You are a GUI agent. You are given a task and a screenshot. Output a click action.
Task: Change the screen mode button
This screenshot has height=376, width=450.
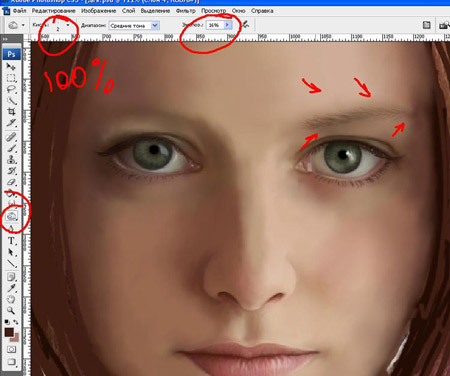pos(11,362)
